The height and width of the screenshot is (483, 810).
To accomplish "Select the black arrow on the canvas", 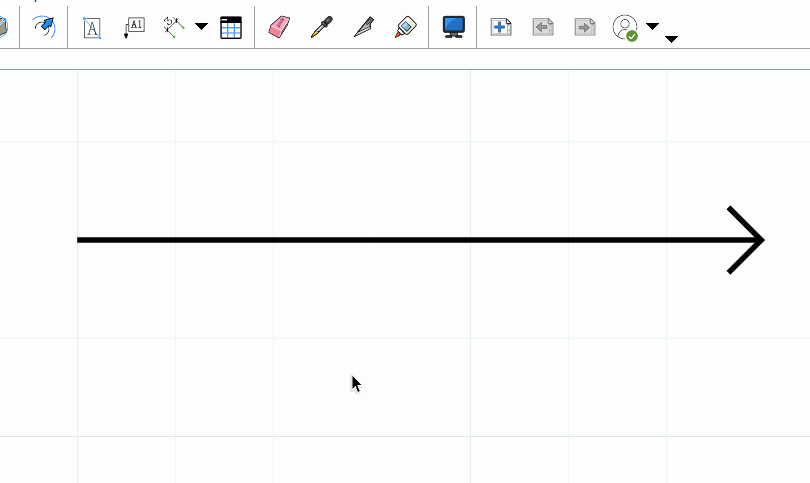I will click(421, 240).
